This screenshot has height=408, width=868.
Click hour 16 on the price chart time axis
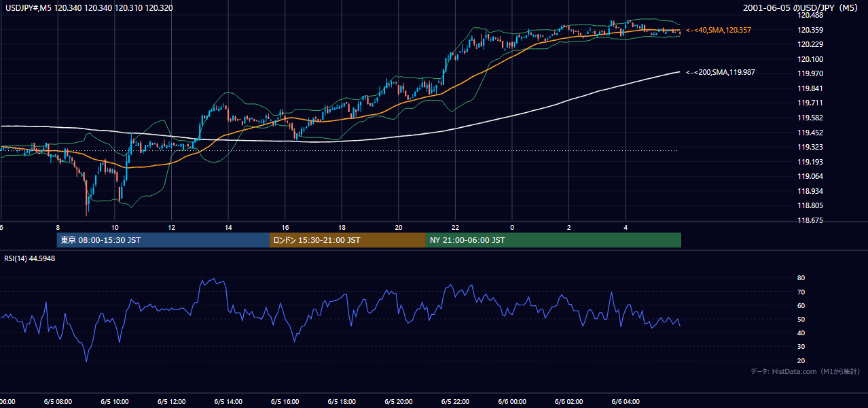click(285, 228)
